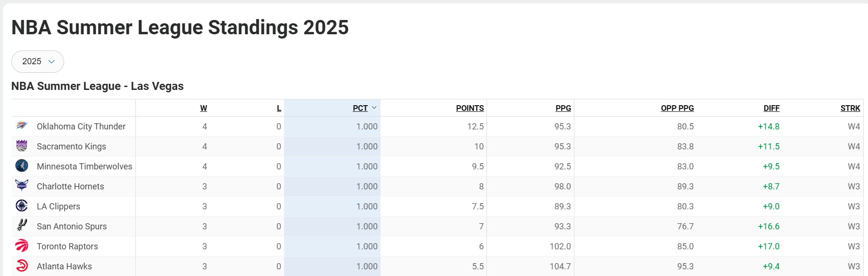Click the Toronto Raptors logo icon
The width and height of the screenshot is (868, 276).
[21, 246]
